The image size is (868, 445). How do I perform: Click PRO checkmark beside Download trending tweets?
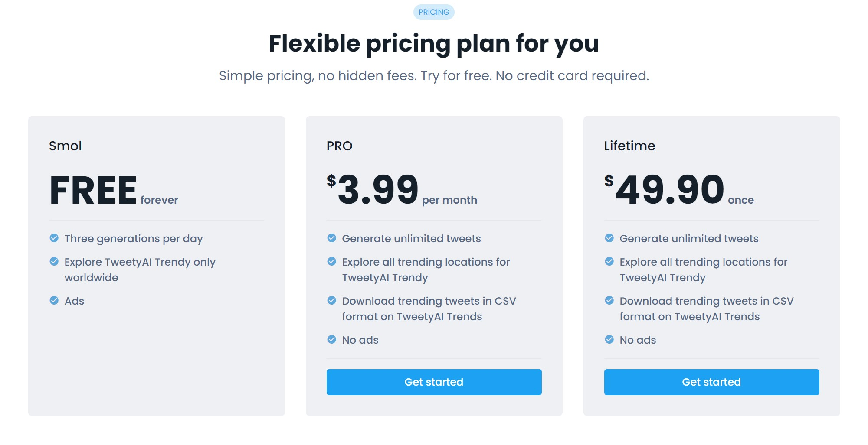[x=332, y=300]
